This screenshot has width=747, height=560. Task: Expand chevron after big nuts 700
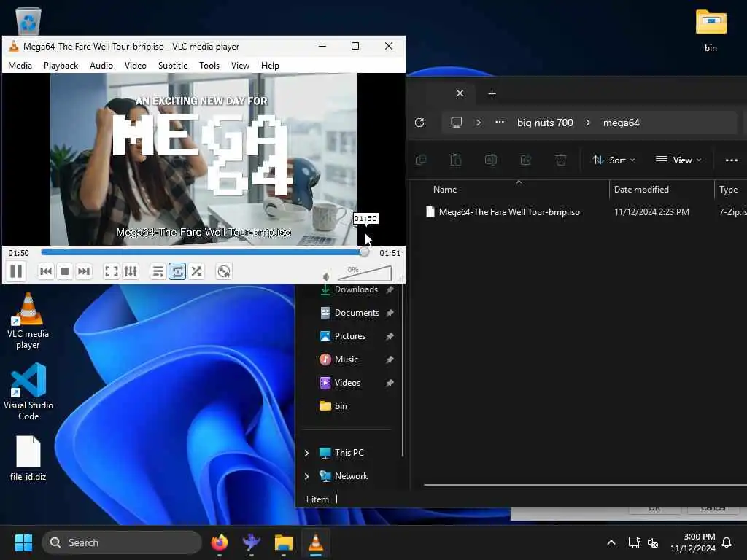coord(588,122)
